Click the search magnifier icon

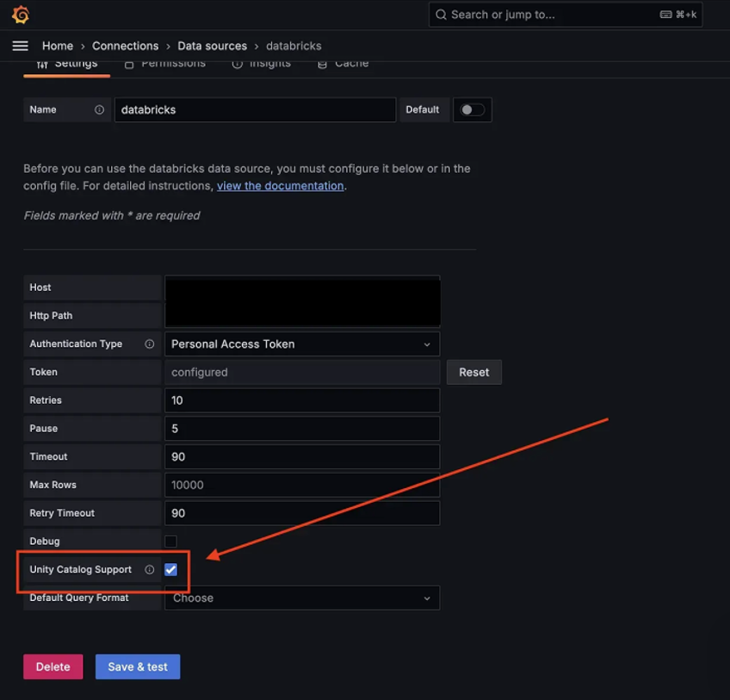[x=442, y=15]
